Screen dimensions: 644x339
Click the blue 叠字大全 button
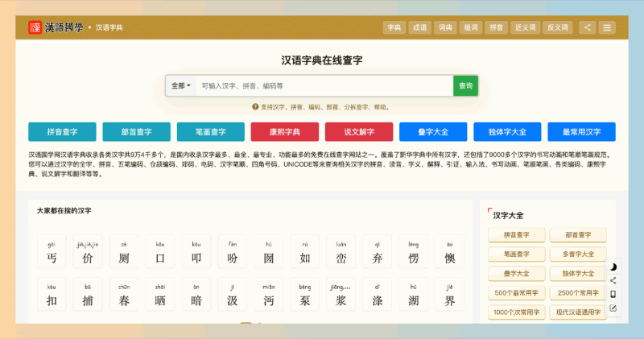[433, 132]
